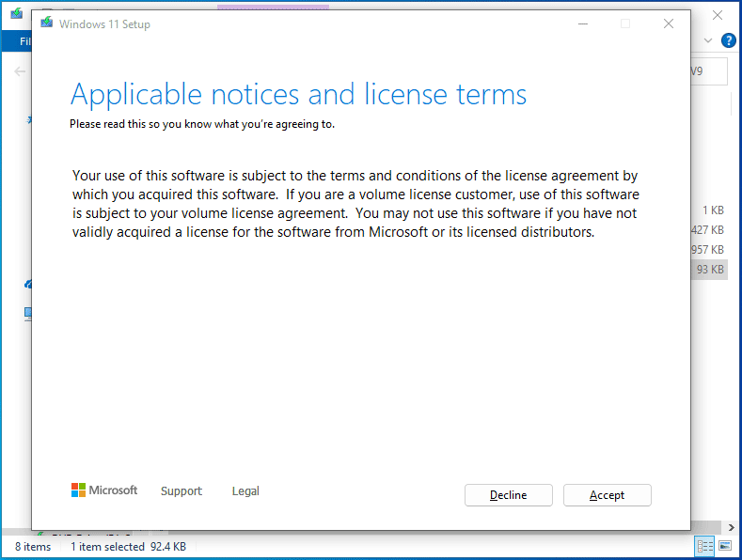Switch File Explorer to details view icon
Screen dimensions: 742x560
tap(704, 547)
